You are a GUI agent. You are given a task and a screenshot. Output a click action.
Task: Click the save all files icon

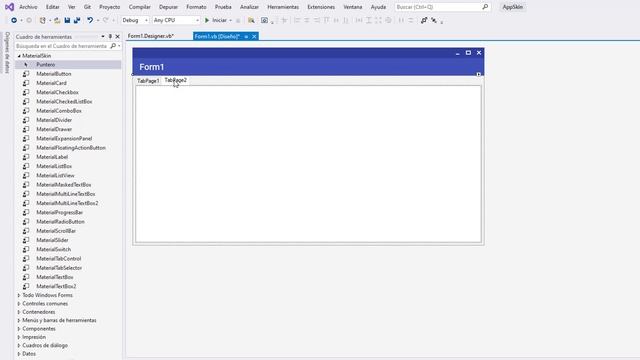(77, 20)
